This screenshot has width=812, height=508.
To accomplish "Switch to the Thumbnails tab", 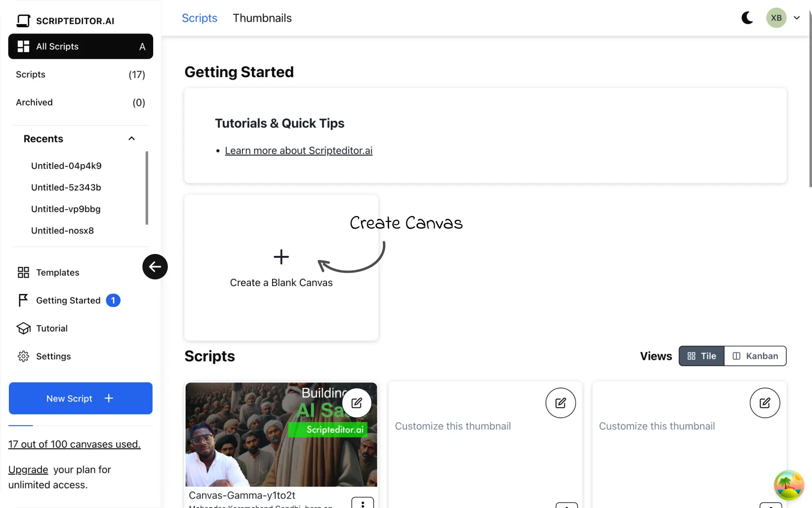I will coord(262,18).
